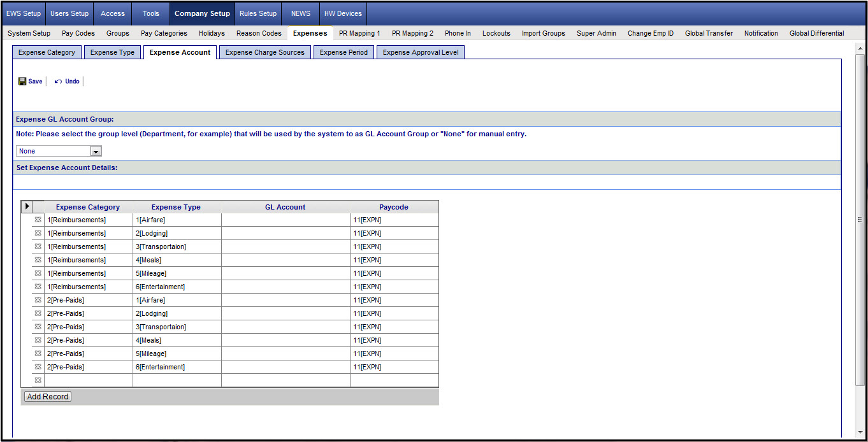Screen dimensions: 868x442
Task: Switch to the Lockouts tab
Action: click(x=496, y=33)
